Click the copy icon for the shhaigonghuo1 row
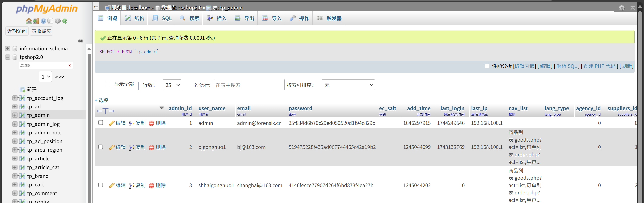This screenshot has width=644, height=203. click(x=132, y=186)
